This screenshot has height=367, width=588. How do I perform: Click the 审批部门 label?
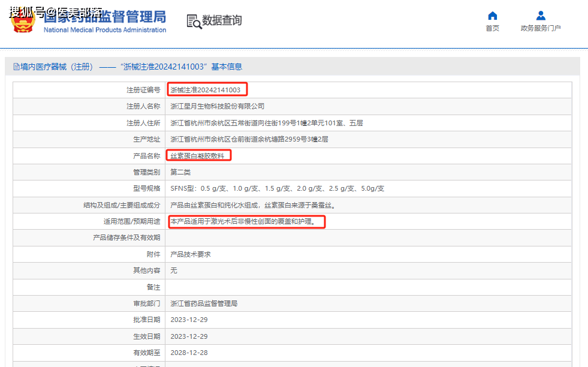click(x=147, y=303)
